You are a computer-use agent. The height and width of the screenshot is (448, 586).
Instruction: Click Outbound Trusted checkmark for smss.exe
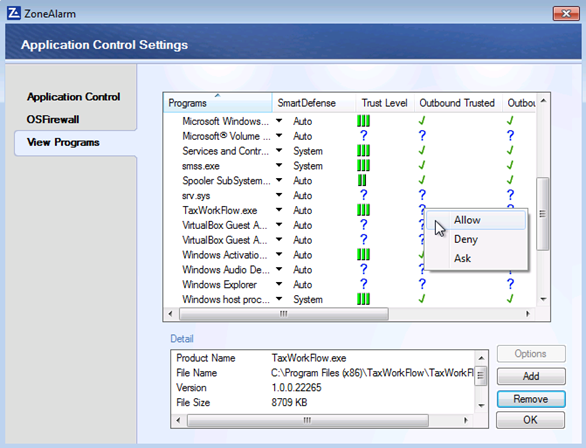pos(422,165)
